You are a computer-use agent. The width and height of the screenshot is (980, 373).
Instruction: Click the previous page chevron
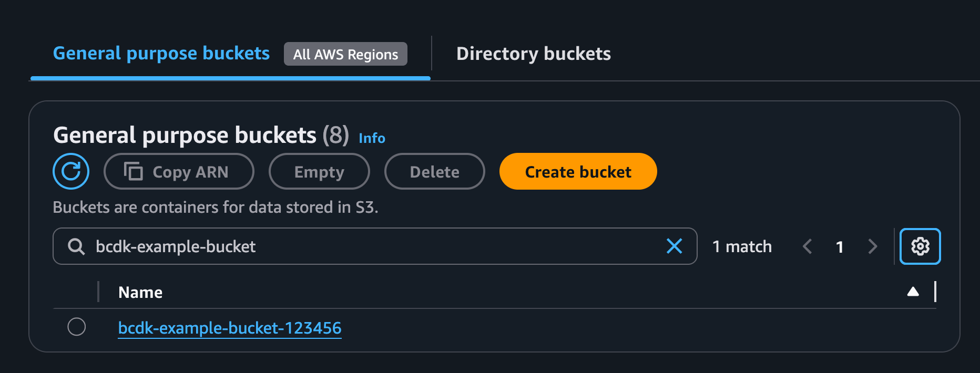(x=808, y=246)
